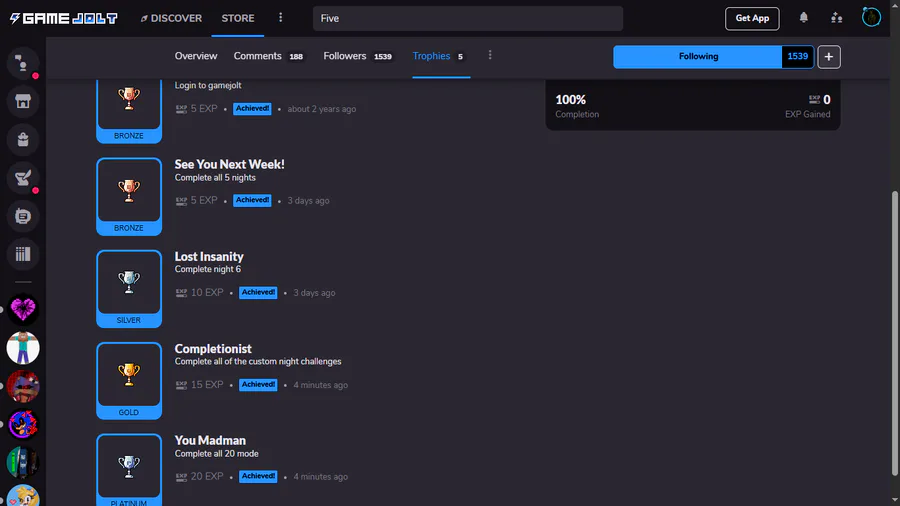Click the Completionist trophy title
The image size is (900, 506).
[213, 349]
